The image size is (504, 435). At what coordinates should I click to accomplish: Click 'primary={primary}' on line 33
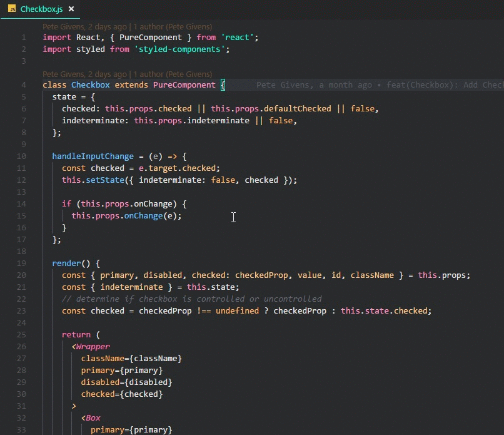(x=131, y=430)
